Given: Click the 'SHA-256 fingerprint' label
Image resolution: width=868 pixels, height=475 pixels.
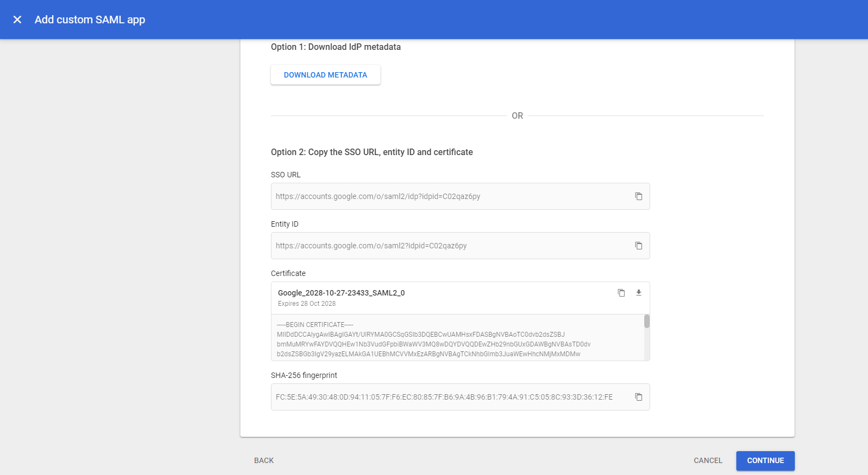Looking at the screenshot, I should click(x=304, y=375).
